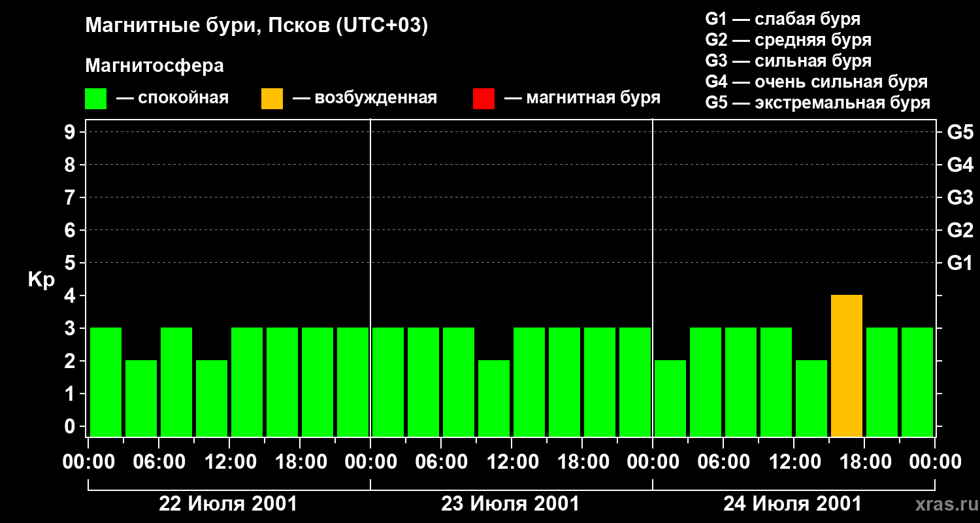Click the '18:00' tick under 24 July
Screen dimensions: 980x523
pos(864,462)
